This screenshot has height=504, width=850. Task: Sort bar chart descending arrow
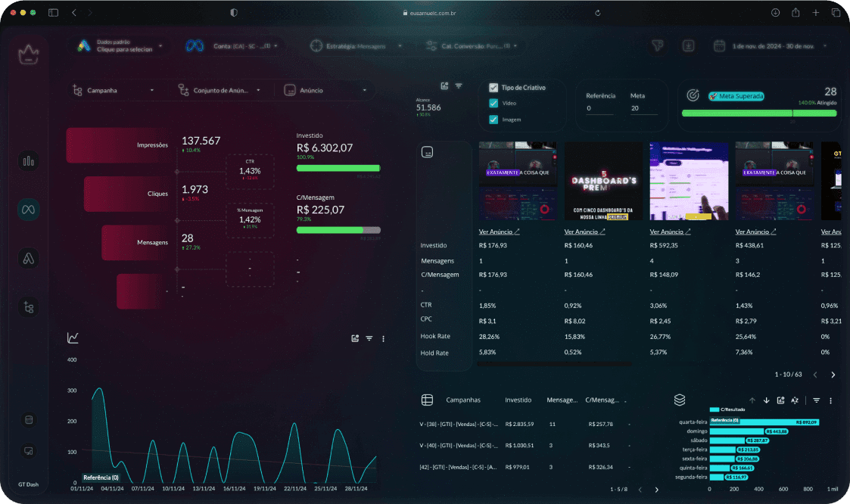[x=767, y=400]
